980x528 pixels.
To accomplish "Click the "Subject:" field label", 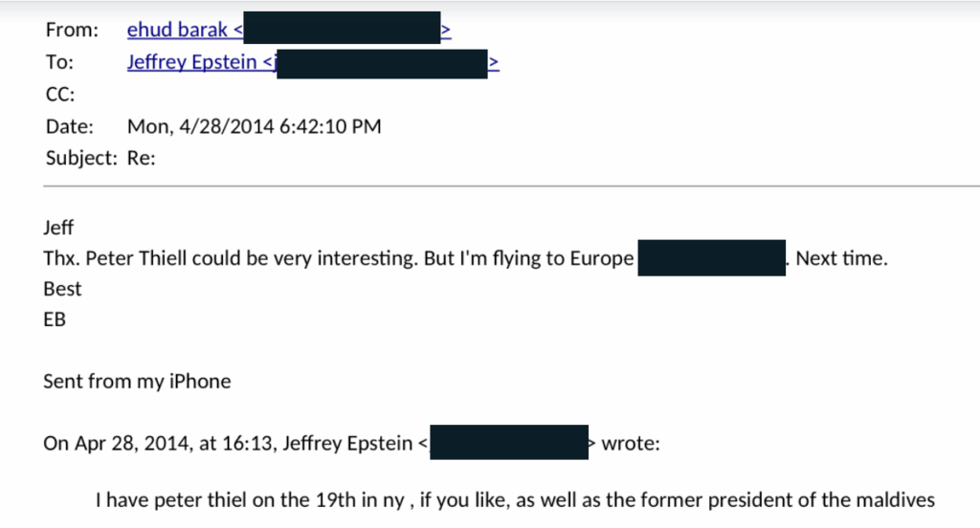I will [x=81, y=158].
